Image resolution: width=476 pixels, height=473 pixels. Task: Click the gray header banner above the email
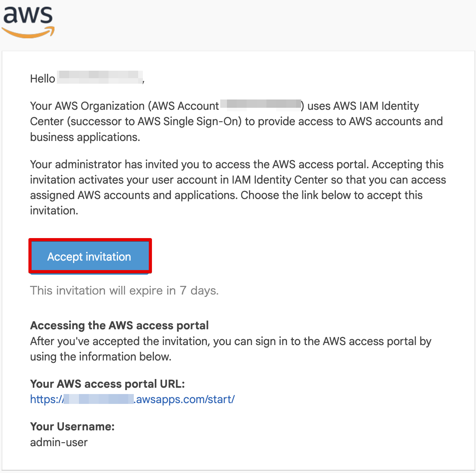(237, 24)
